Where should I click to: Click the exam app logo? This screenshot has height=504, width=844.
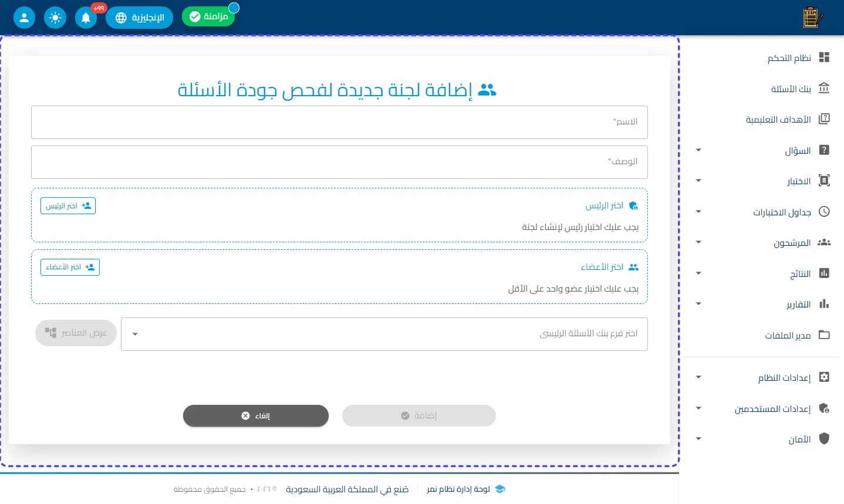tap(812, 18)
